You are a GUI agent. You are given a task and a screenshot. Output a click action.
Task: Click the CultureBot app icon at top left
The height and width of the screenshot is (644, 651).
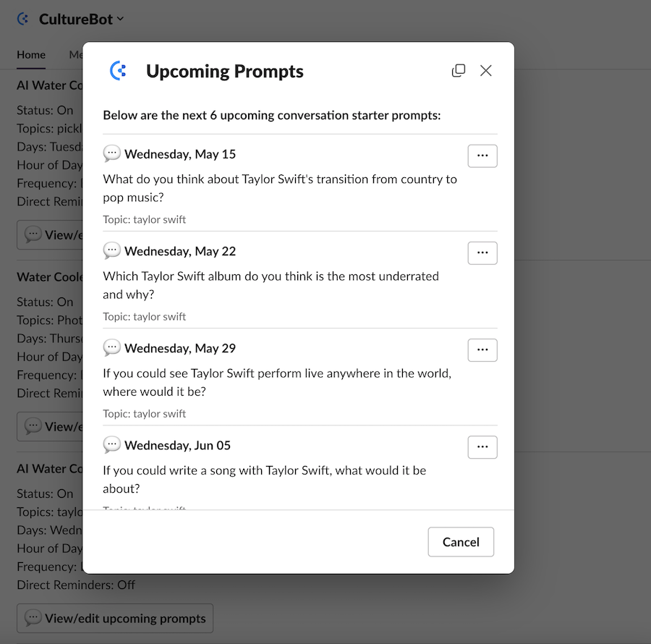[23, 19]
